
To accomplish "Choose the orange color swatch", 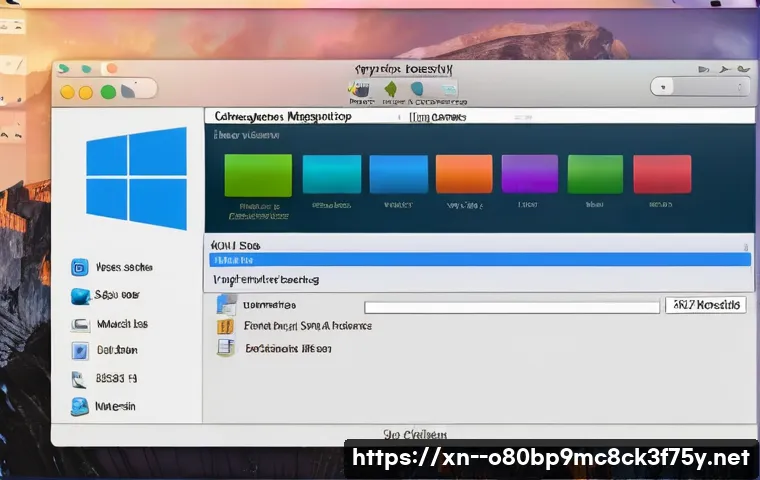I will pyautogui.click(x=464, y=174).
